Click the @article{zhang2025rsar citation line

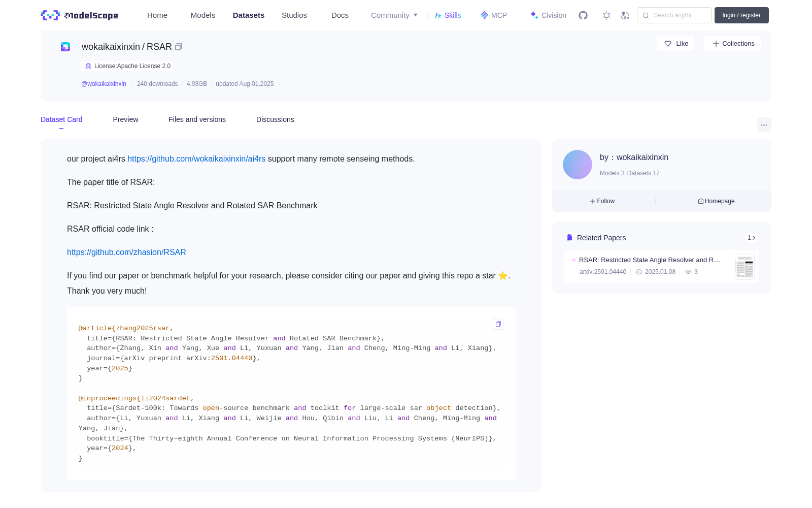(x=126, y=328)
